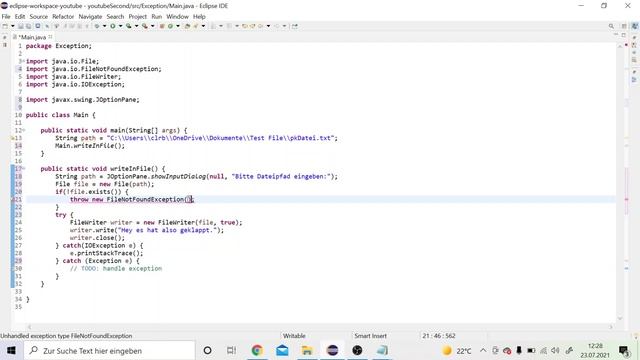Screen dimensions: 640x360
Task: Open the Run menu
Action: pyautogui.click(x=157, y=17)
